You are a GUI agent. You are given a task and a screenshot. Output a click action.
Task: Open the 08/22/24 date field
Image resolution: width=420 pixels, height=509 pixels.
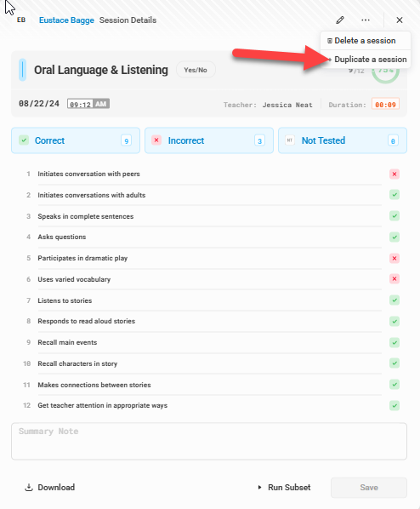pyautogui.click(x=39, y=104)
